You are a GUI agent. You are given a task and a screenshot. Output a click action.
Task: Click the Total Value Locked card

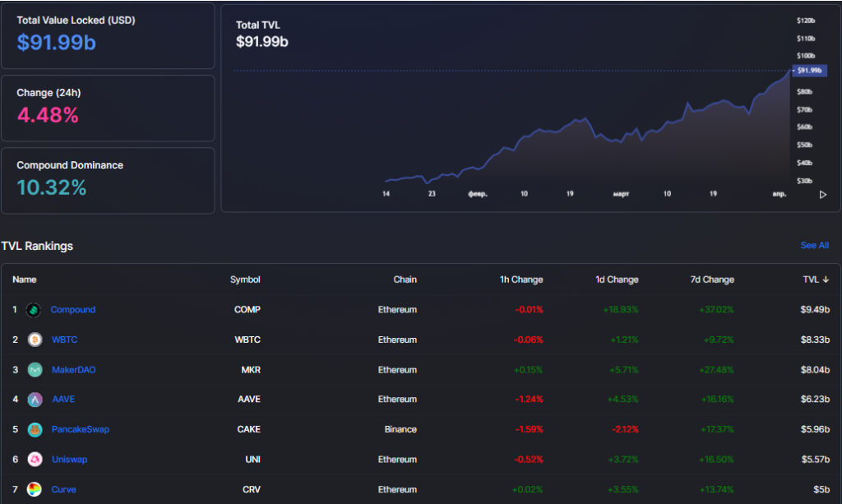[x=108, y=35]
